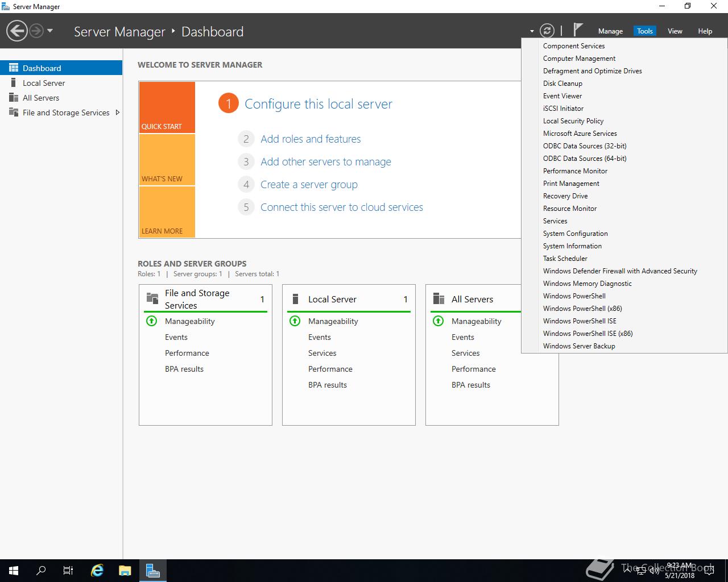Open Local Server tile header
Viewport: 728px width, 582px height.
pyautogui.click(x=349, y=299)
